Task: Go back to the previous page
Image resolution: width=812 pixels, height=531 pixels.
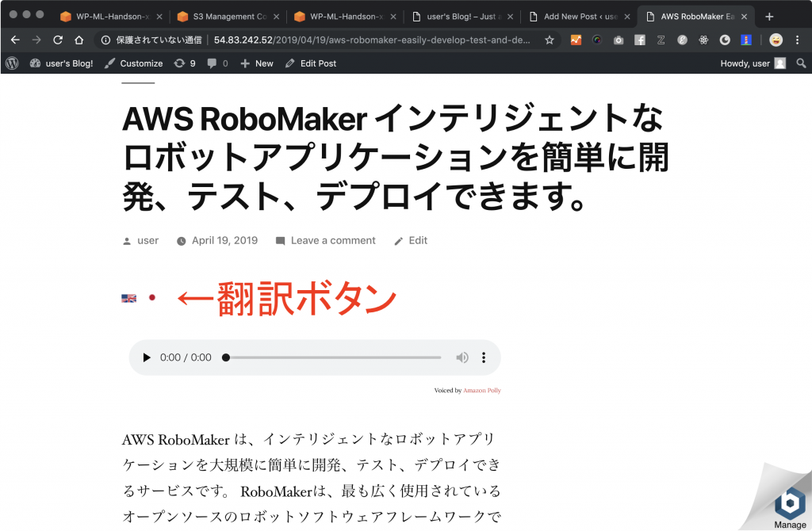Action: pyautogui.click(x=15, y=40)
